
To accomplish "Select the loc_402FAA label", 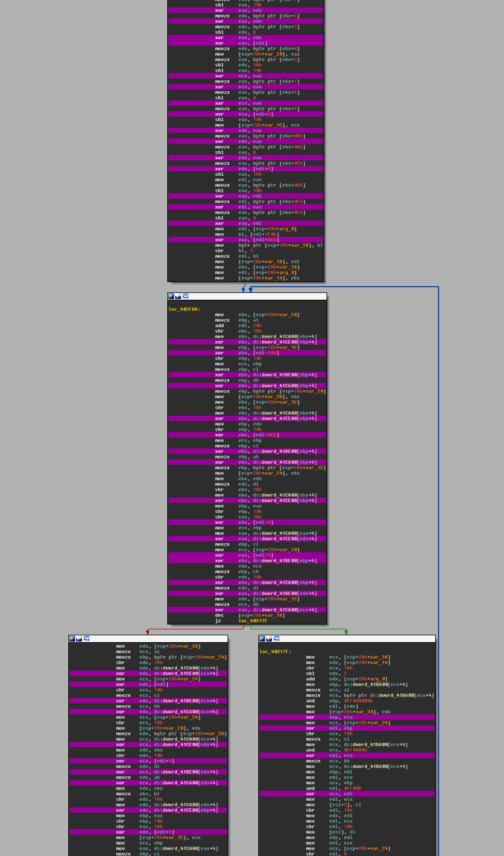I will 184,309.
